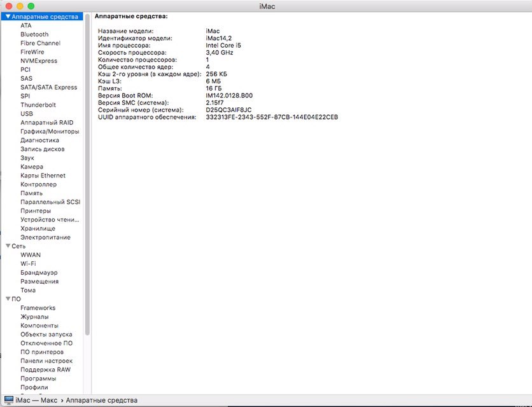The width and height of the screenshot is (532, 407).
Task: Click the green zoom window button
Action: 31,6
